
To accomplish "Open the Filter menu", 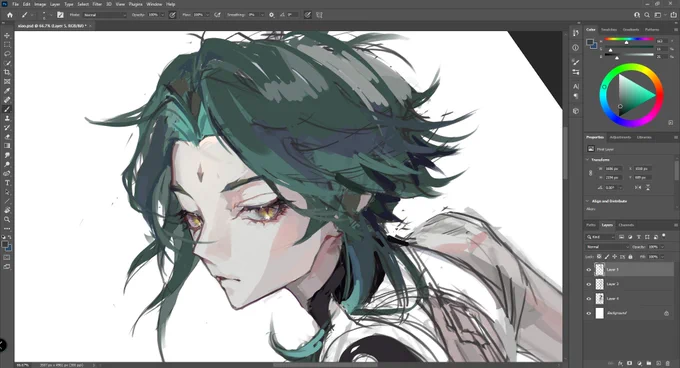I will [97, 4].
